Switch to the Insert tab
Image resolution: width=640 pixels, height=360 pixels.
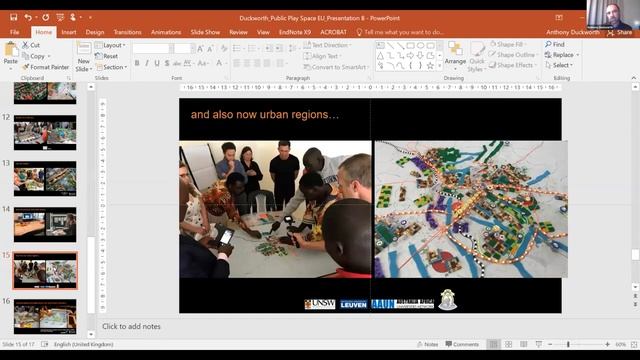(69, 32)
